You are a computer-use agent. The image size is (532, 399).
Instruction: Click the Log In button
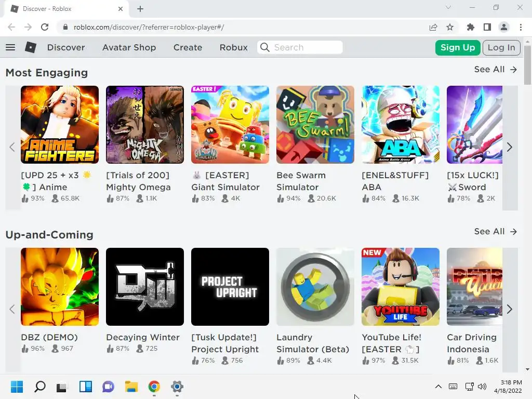[501, 47]
